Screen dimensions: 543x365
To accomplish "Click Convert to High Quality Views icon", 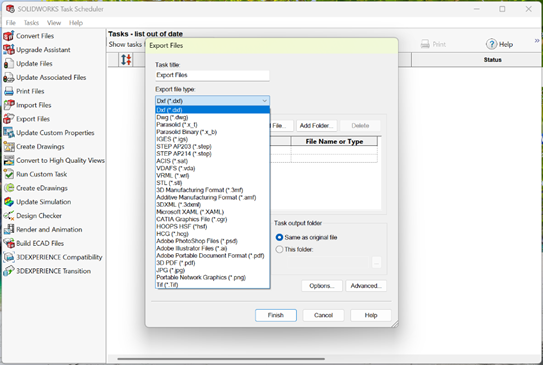I will (x=9, y=161).
